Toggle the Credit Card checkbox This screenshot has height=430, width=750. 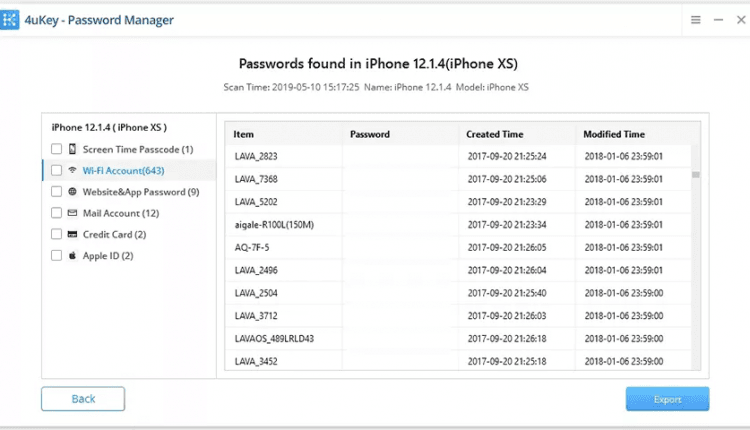coord(56,234)
